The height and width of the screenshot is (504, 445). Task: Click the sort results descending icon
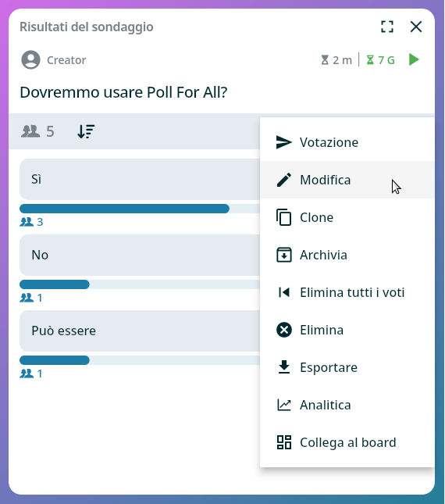pos(86,131)
